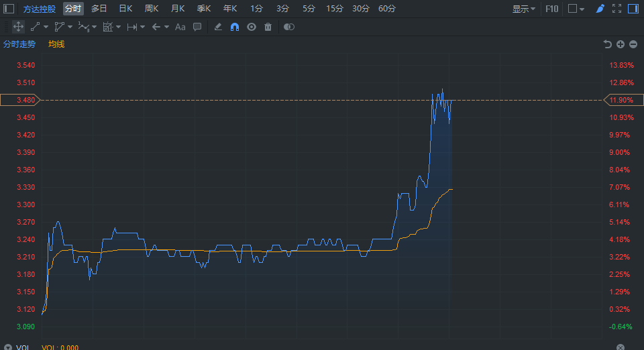Reset chart view with undo arrow
The image size is (644, 350).
[608, 44]
